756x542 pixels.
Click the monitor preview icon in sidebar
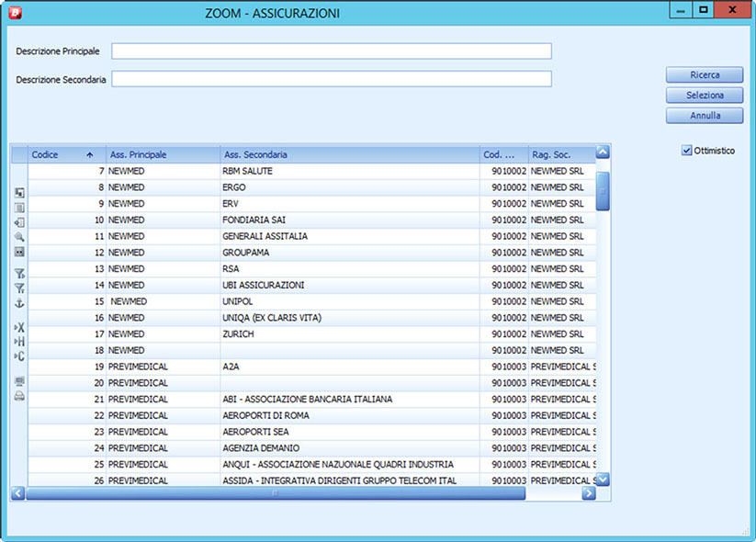pos(19,381)
